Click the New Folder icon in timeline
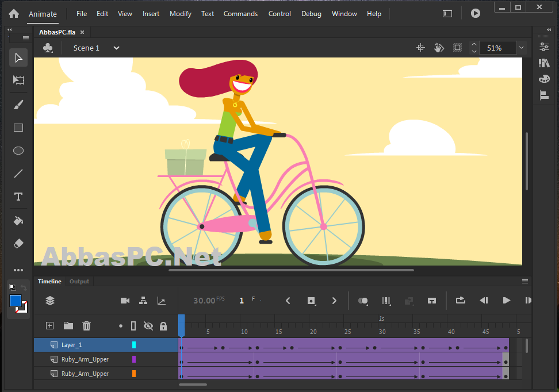The image size is (559, 392). (68, 325)
